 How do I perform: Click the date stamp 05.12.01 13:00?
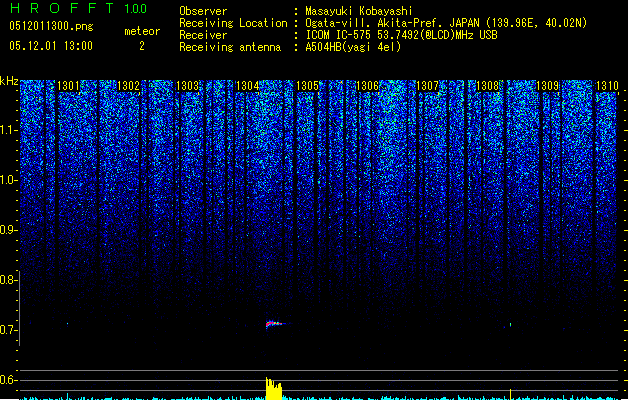(x=51, y=46)
